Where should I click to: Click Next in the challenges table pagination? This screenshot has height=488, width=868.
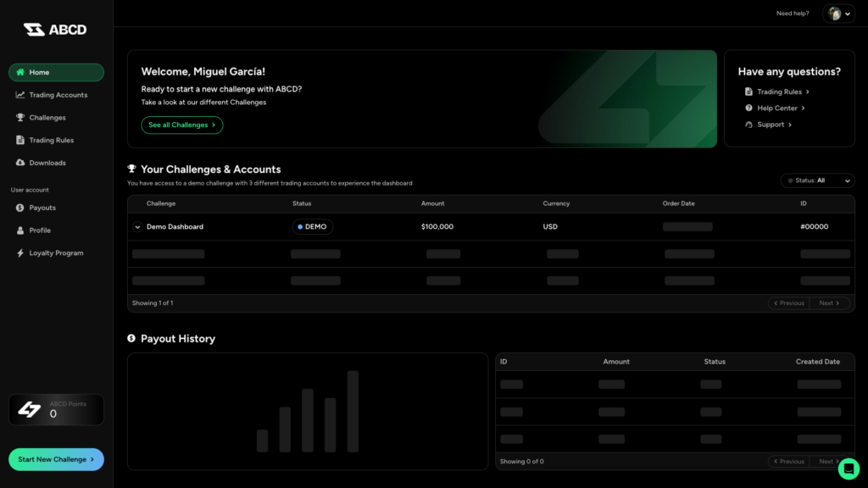coord(829,303)
